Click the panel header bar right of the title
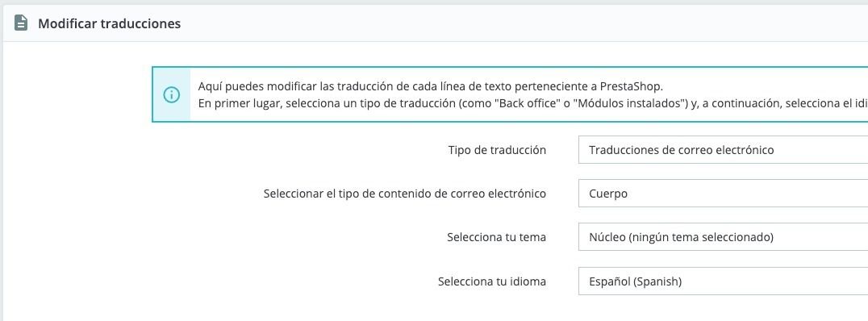 coord(524,24)
